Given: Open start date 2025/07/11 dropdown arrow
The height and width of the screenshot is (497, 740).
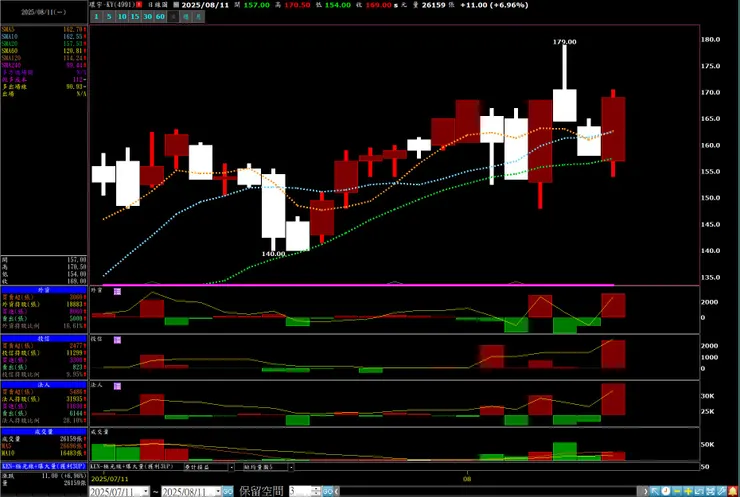Looking at the screenshot, I should tap(145, 491).
